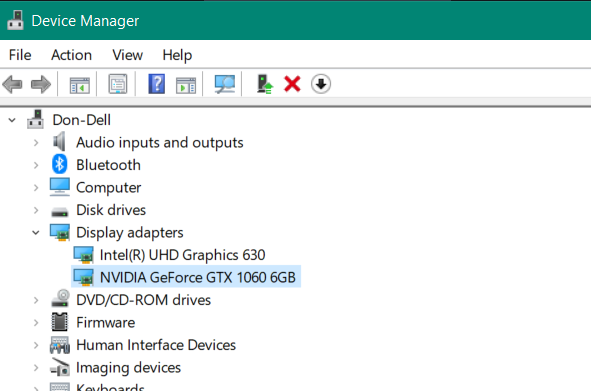Expand the Disk drives category

tap(36, 210)
